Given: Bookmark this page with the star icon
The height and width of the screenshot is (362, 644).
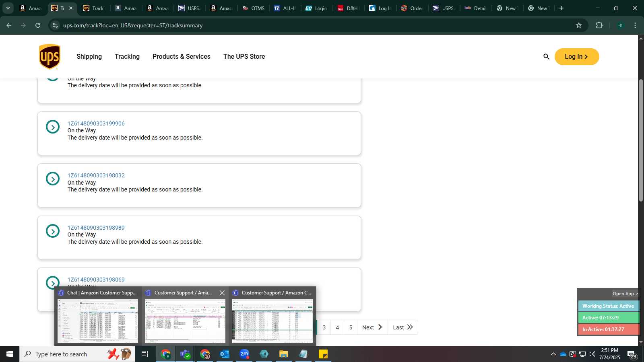Looking at the screenshot, I should pos(579,25).
